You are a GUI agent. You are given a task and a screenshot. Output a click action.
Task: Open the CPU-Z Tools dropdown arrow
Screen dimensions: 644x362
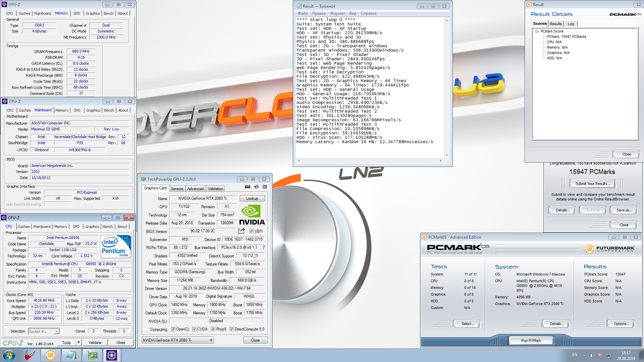(x=78, y=343)
